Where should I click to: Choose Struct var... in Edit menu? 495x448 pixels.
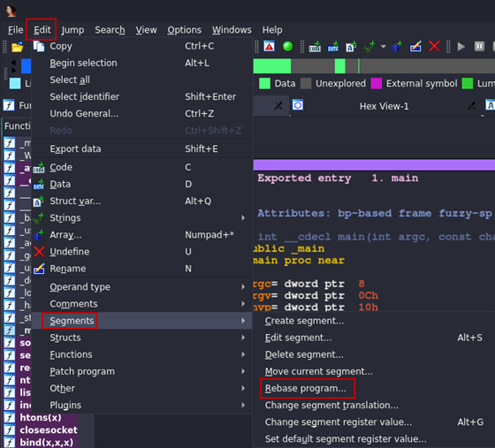(x=142, y=201)
